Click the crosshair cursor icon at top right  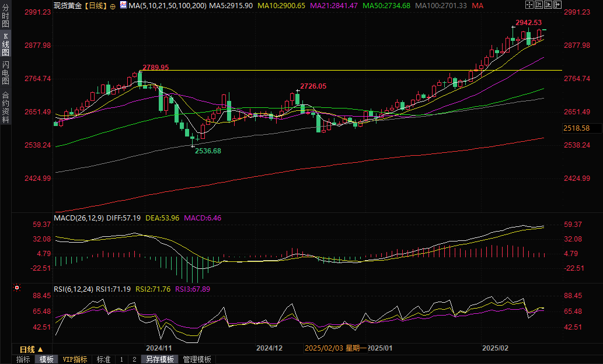coord(529,5)
